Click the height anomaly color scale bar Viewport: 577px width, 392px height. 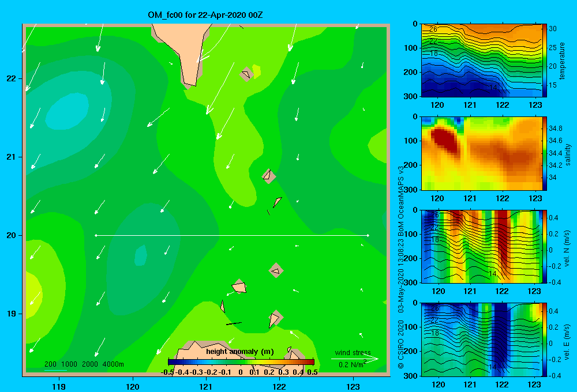pyautogui.click(x=241, y=361)
